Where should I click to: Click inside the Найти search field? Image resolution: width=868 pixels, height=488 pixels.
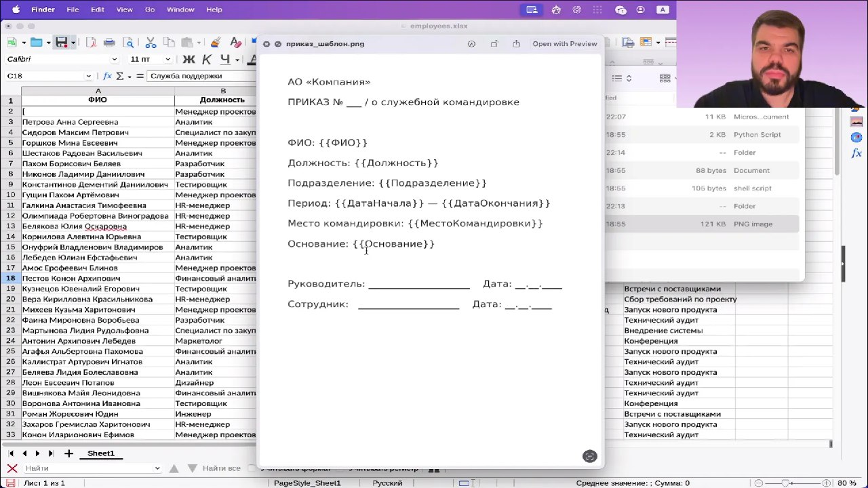coord(88,468)
